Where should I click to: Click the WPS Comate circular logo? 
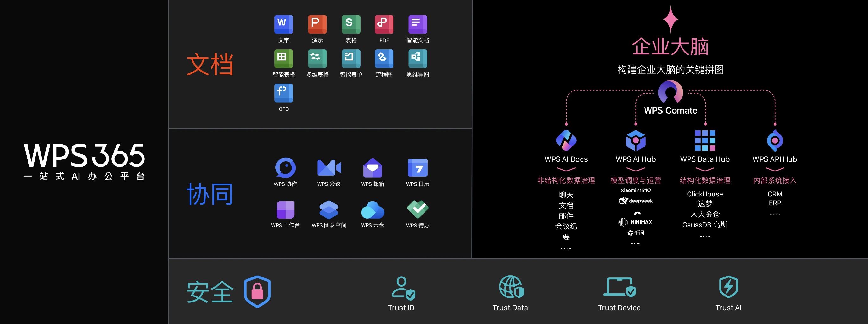coord(670,92)
